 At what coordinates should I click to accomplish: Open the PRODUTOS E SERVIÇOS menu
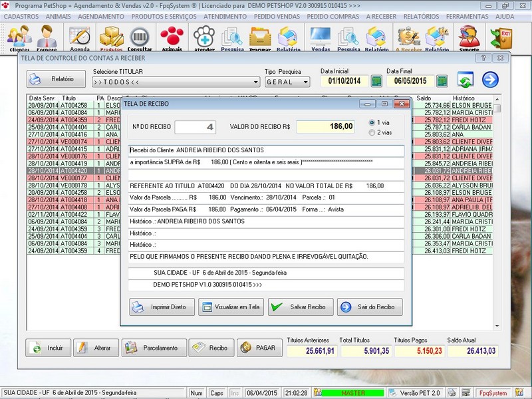tap(164, 16)
